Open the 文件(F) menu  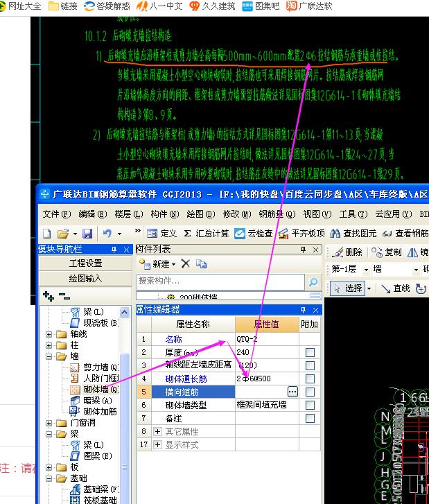57,214
